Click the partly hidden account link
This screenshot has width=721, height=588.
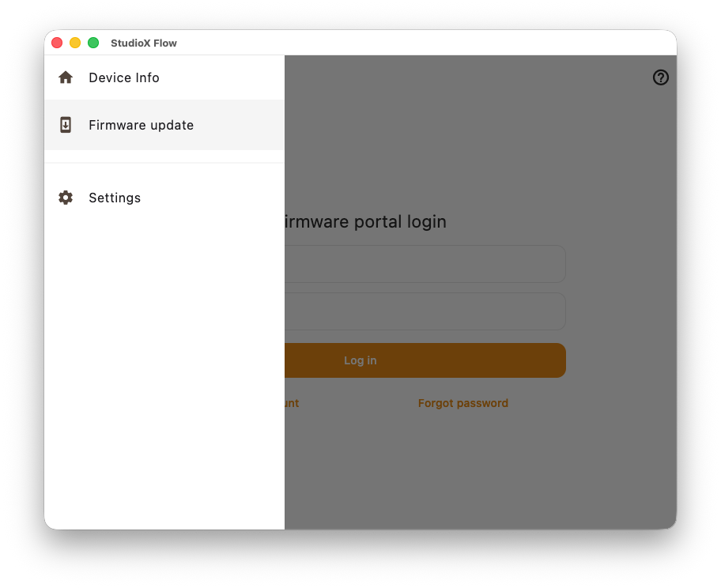click(x=291, y=403)
